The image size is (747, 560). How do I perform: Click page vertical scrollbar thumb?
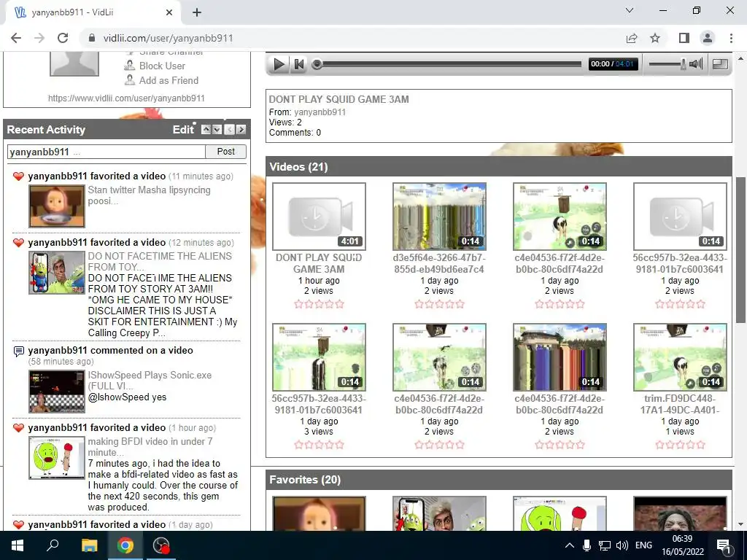point(740,250)
